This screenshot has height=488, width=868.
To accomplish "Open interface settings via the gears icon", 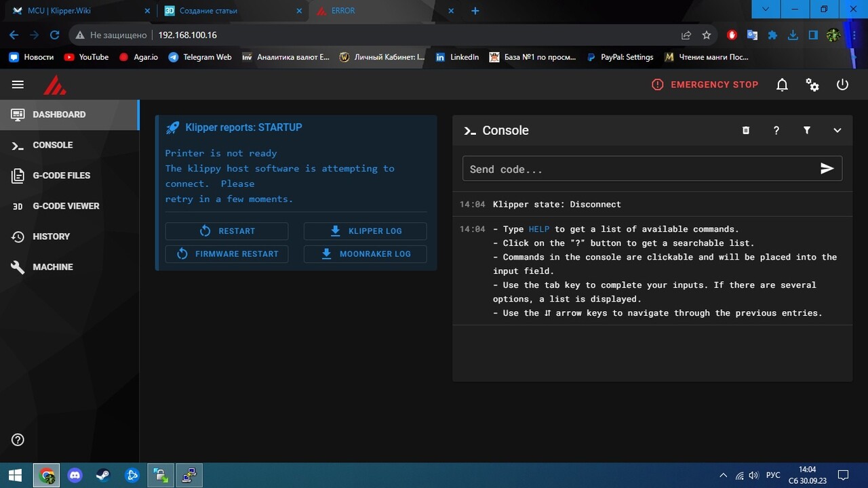I will [x=812, y=85].
